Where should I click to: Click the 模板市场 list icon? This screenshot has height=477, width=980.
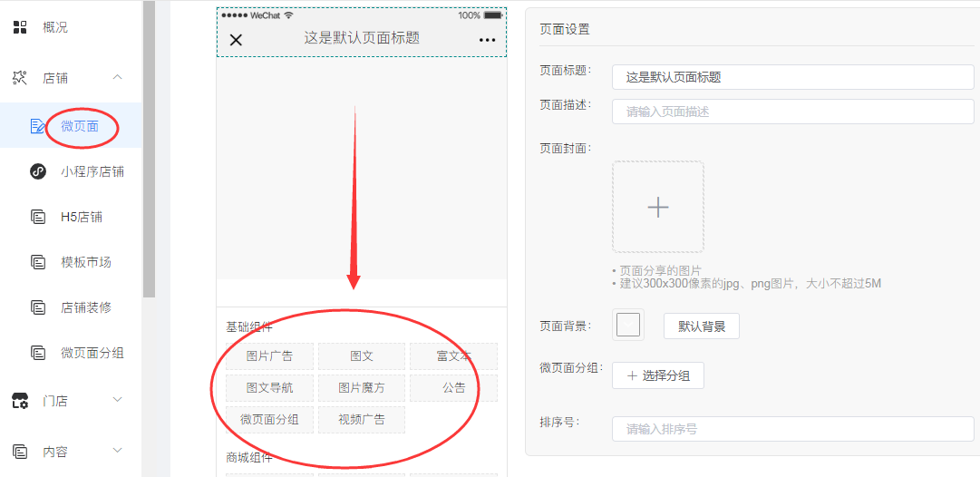coord(38,262)
